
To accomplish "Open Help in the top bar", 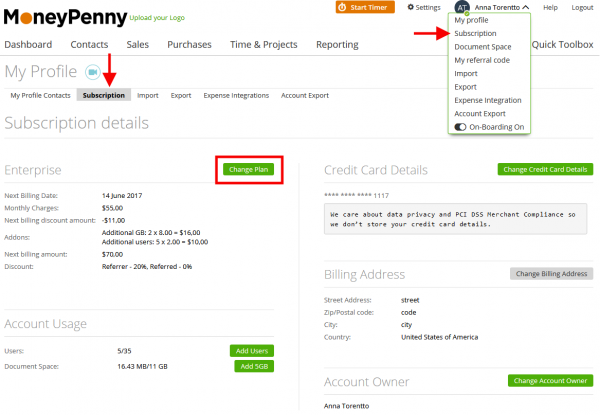I will click(x=550, y=7).
